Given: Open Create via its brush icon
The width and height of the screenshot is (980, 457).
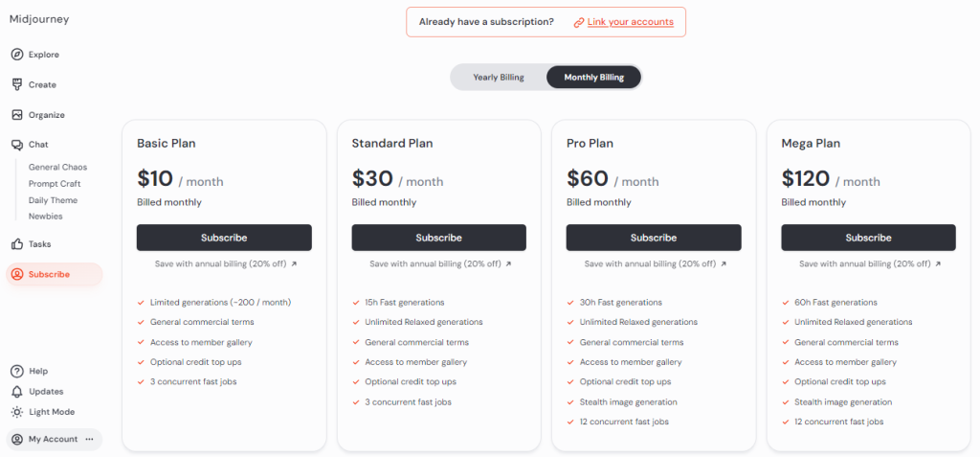Looking at the screenshot, I should [x=17, y=84].
